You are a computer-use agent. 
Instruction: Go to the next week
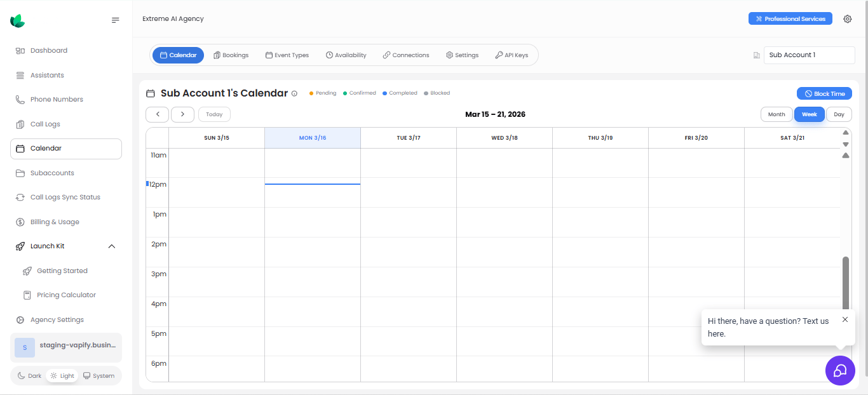182,114
